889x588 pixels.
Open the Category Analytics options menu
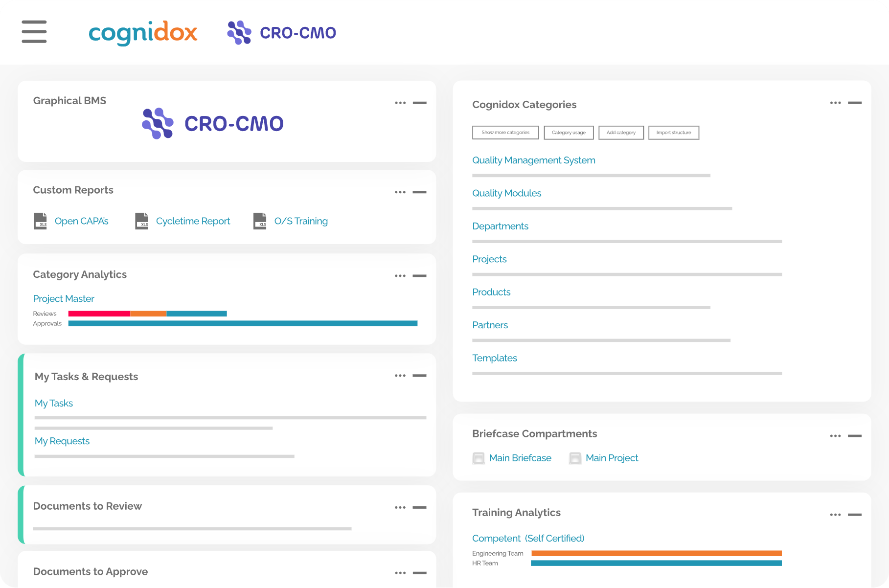(x=400, y=276)
